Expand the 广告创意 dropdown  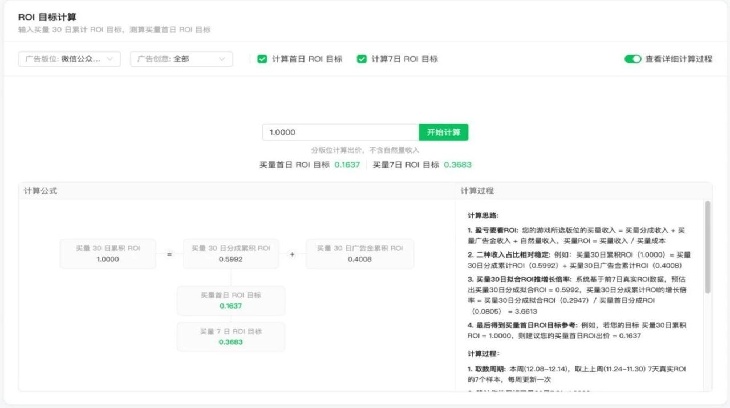tap(182, 59)
